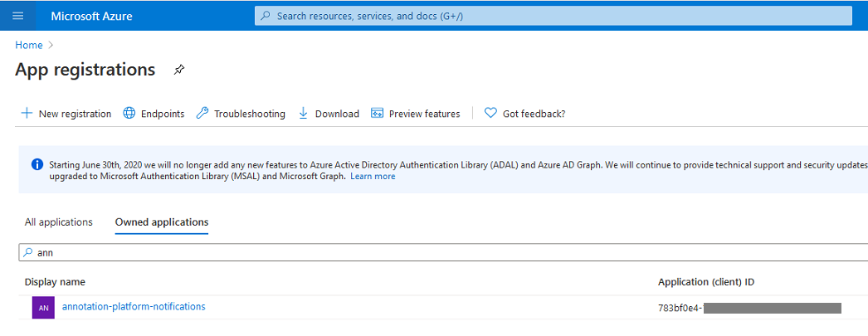Pin the App registrations page
868x336 pixels.
click(x=178, y=71)
